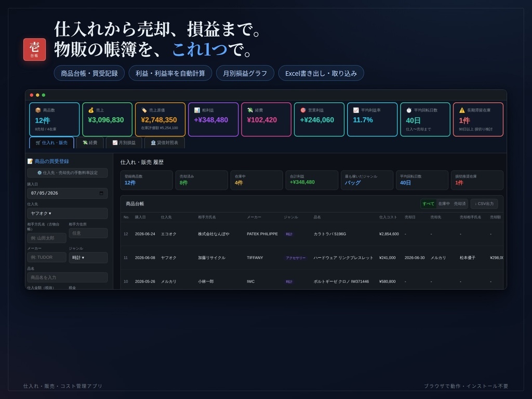Open the 貸借対照表 tab

165,143
